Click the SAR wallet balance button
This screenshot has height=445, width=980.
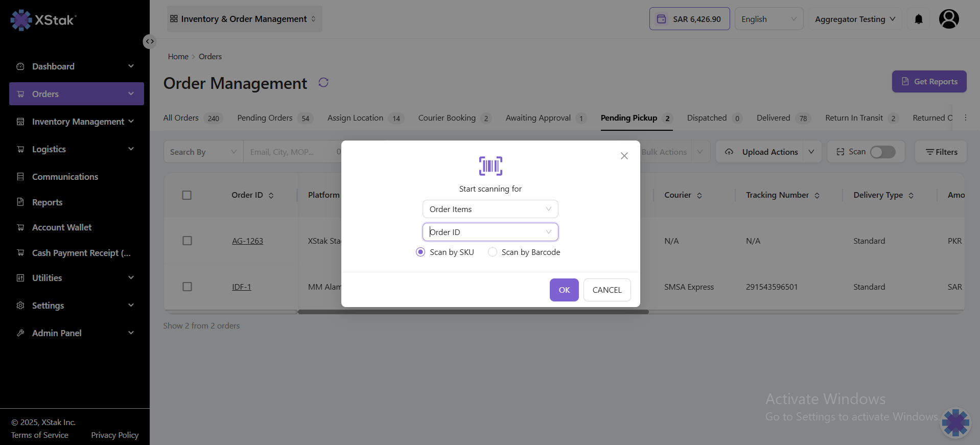click(x=689, y=19)
